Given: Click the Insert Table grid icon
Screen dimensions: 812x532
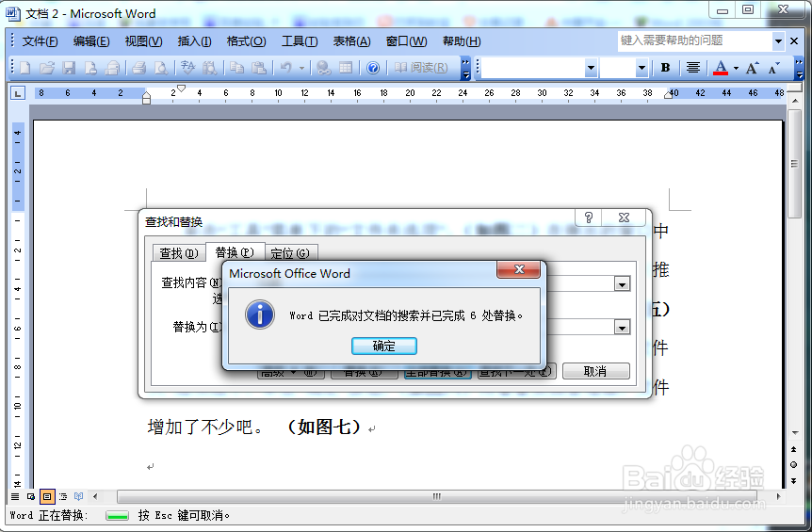Looking at the screenshot, I should coord(346,68).
